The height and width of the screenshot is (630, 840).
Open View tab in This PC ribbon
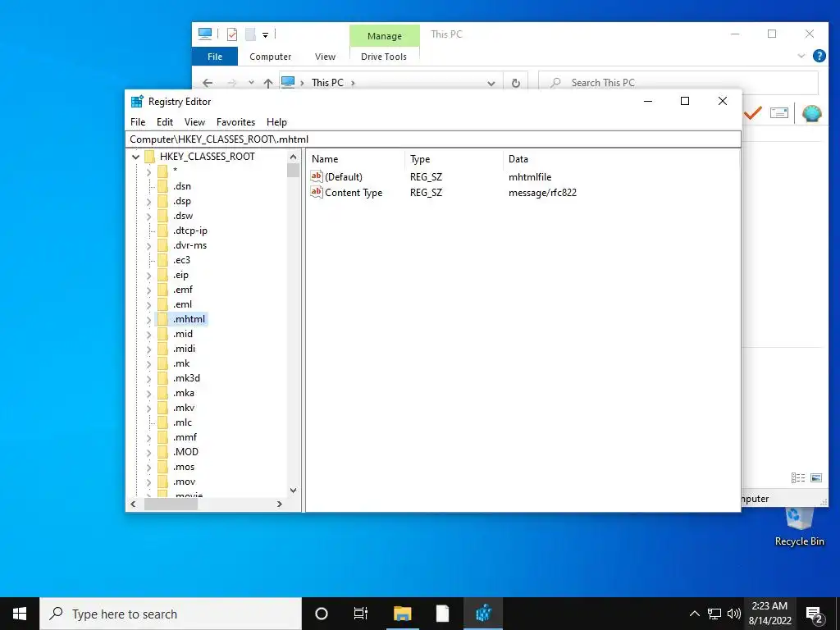[325, 57]
